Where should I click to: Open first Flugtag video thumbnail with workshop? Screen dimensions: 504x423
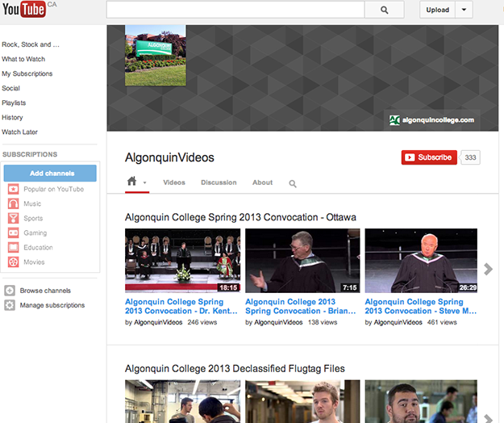[x=182, y=401]
